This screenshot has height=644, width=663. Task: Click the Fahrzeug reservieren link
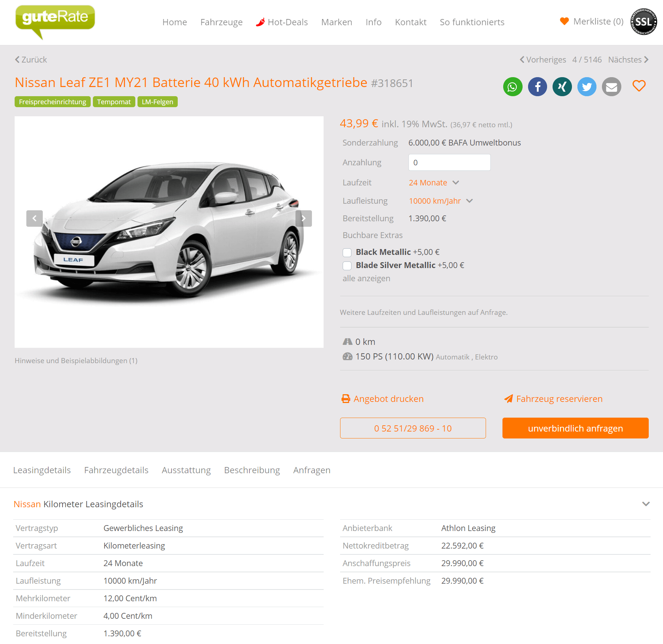point(559,399)
